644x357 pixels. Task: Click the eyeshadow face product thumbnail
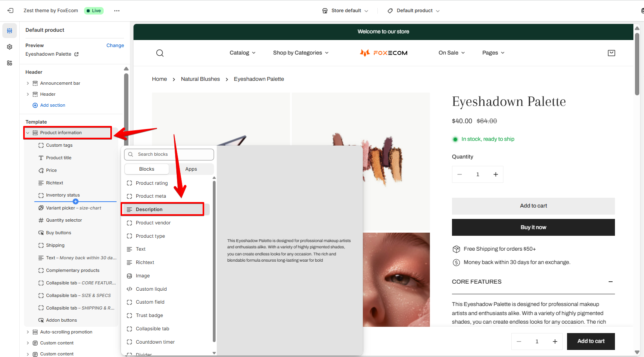(396, 280)
